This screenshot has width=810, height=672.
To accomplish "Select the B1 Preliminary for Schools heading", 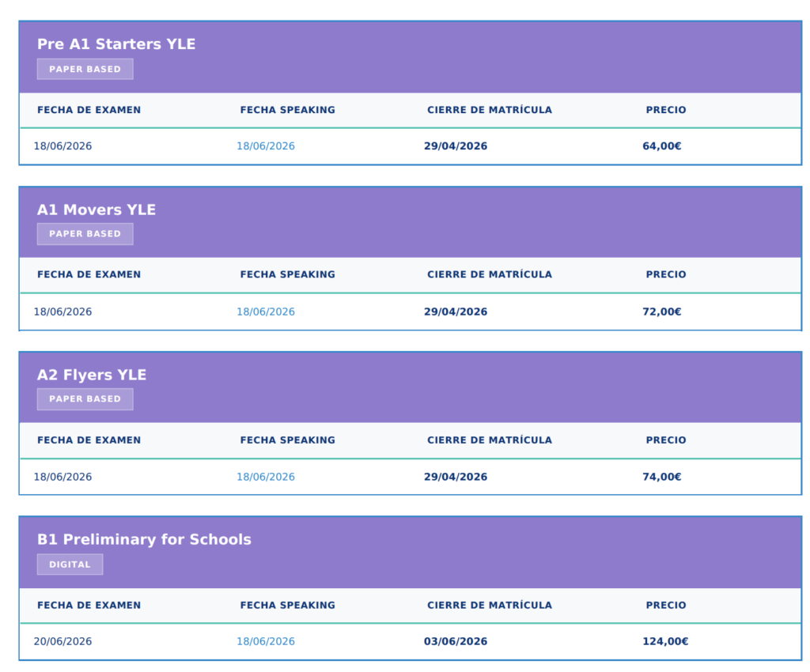I will (145, 539).
